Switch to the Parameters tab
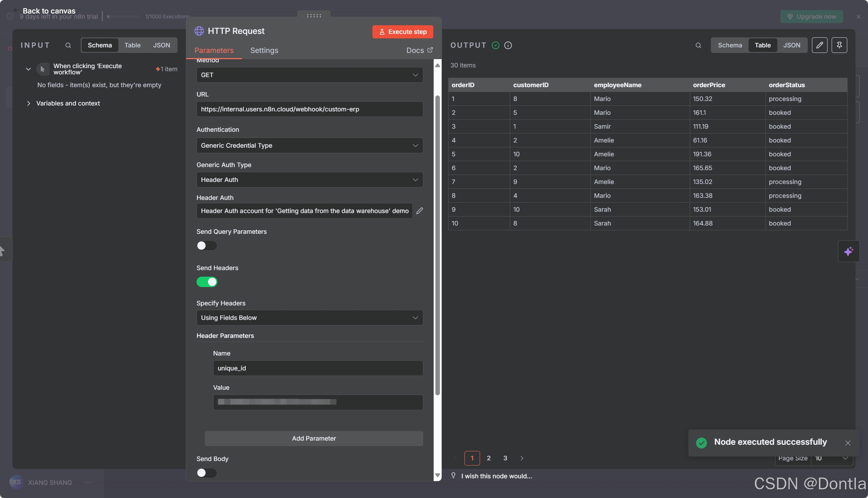Image resolution: width=868 pixels, height=498 pixels. 214,50
